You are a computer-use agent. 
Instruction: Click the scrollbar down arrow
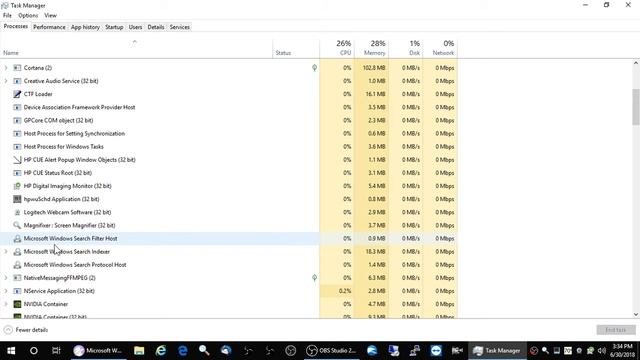click(636, 315)
